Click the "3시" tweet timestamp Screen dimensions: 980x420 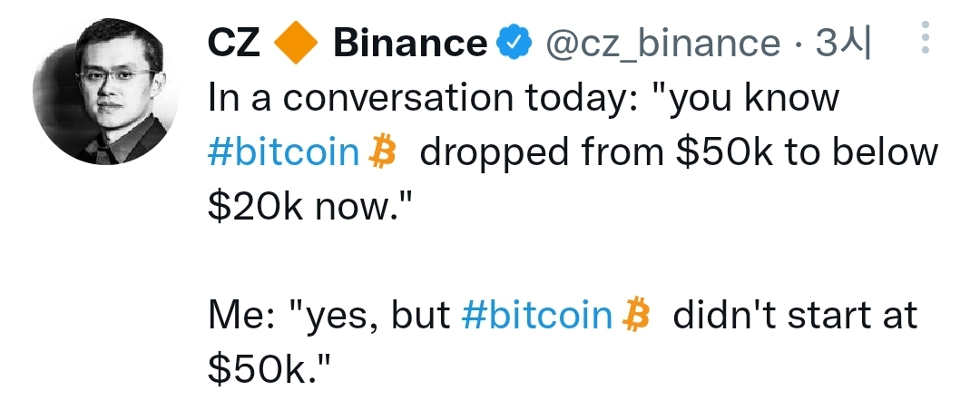843,44
